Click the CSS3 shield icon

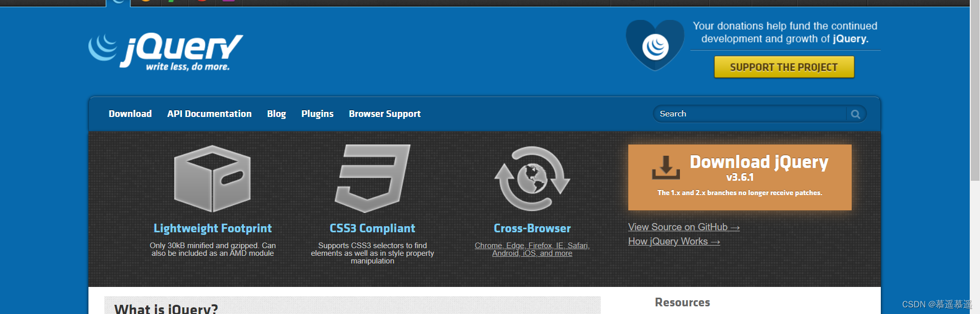tap(372, 178)
